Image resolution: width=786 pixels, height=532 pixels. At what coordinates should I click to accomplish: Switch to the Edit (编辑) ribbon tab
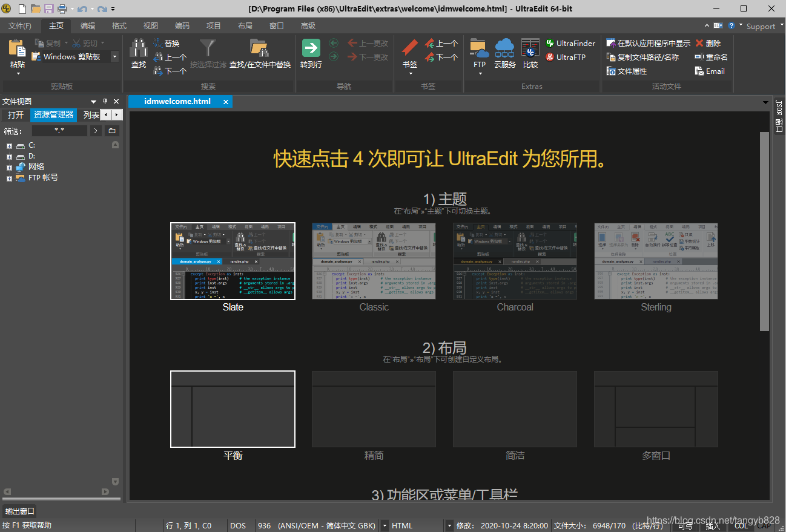point(88,25)
